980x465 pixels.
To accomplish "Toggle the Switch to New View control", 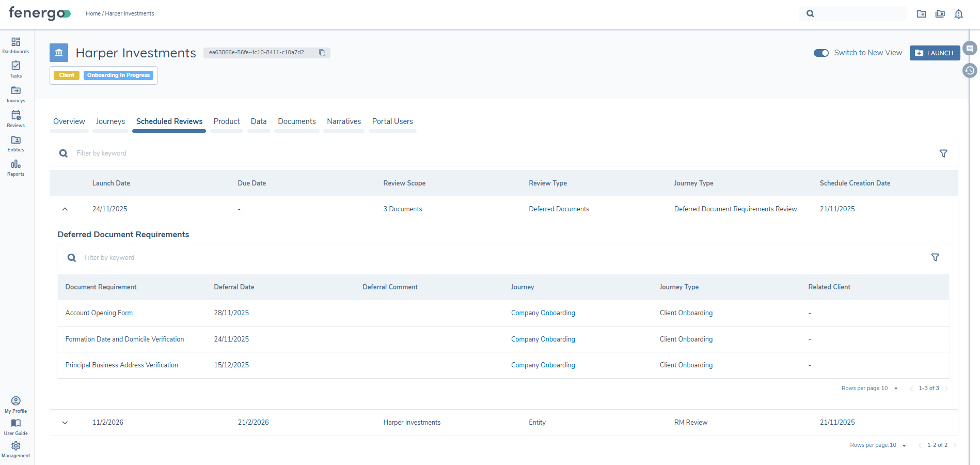I will click(821, 53).
